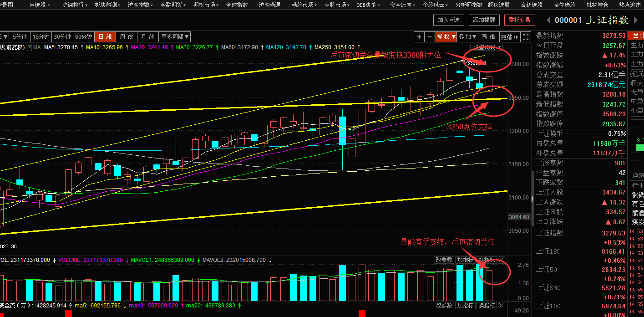The height and width of the screenshot is (317, 644).
Task: Select the 当日 tab in right panel
Action: 635,36
